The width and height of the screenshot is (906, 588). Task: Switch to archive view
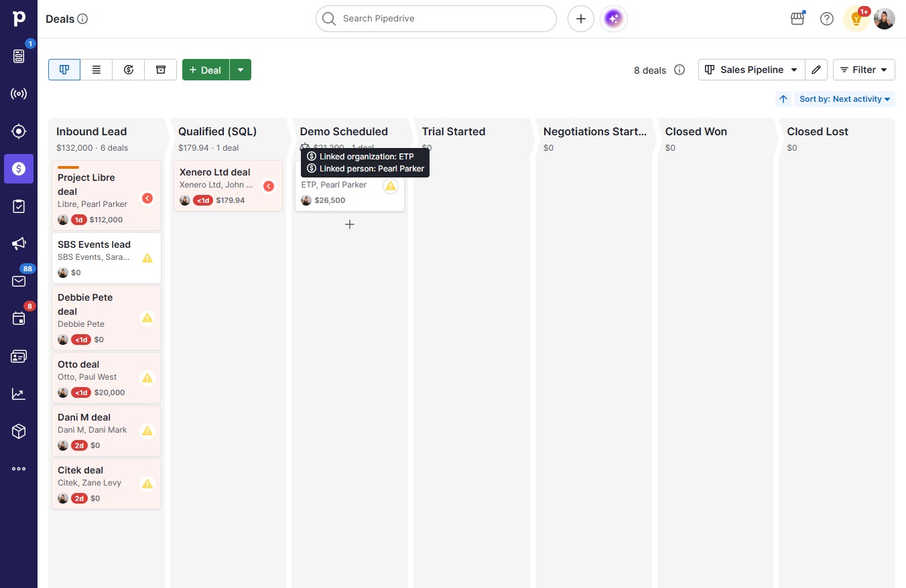point(161,70)
